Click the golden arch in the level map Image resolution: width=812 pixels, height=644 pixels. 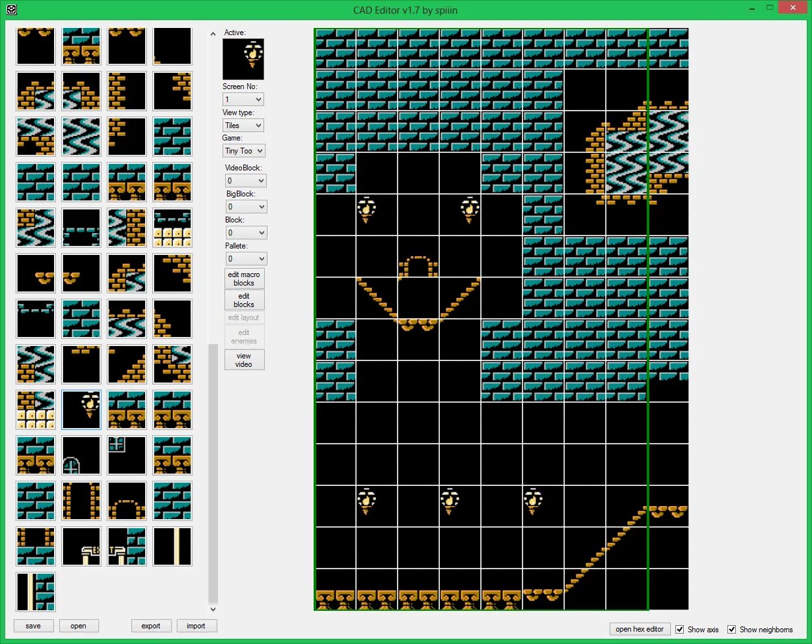418,267
